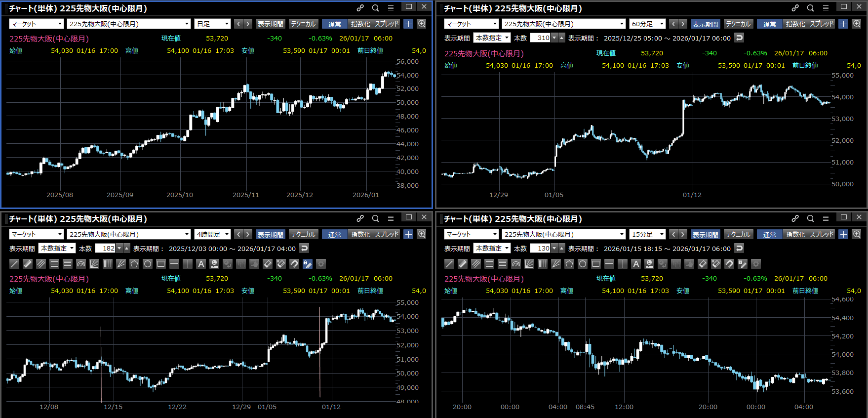The height and width of the screenshot is (418, 868).
Task: Toggle the drawing lock tool in 4時間足 chart
Action: (308, 264)
